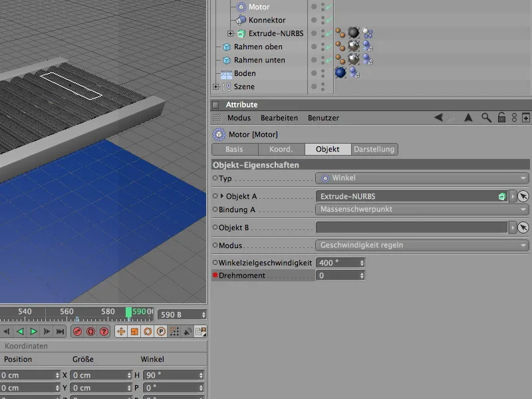Expand the Objekt A disclosure triangle
The image size is (532, 399).
(222, 196)
